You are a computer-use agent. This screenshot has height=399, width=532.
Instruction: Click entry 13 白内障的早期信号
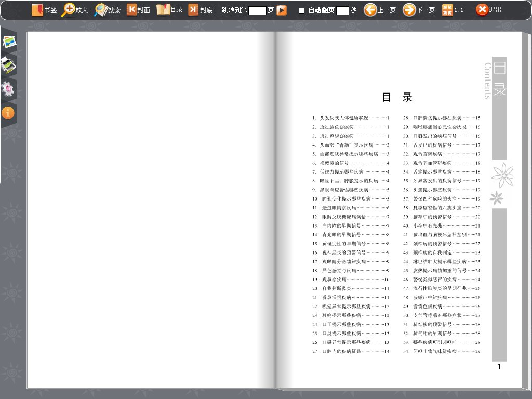351,225
